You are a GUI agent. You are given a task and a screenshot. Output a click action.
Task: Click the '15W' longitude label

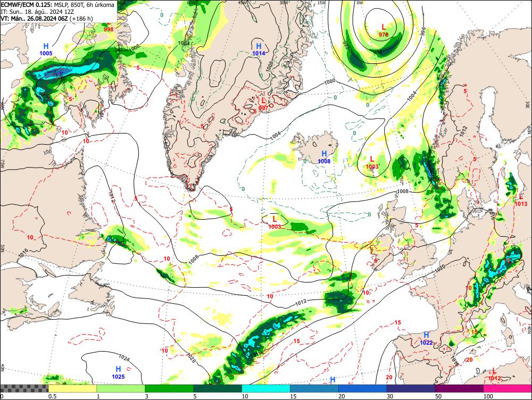click(x=321, y=3)
